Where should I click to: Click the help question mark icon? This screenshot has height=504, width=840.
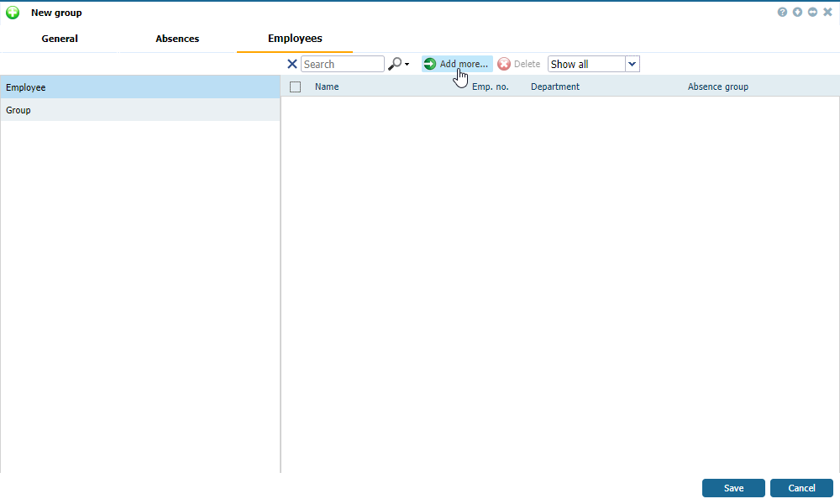pos(782,13)
